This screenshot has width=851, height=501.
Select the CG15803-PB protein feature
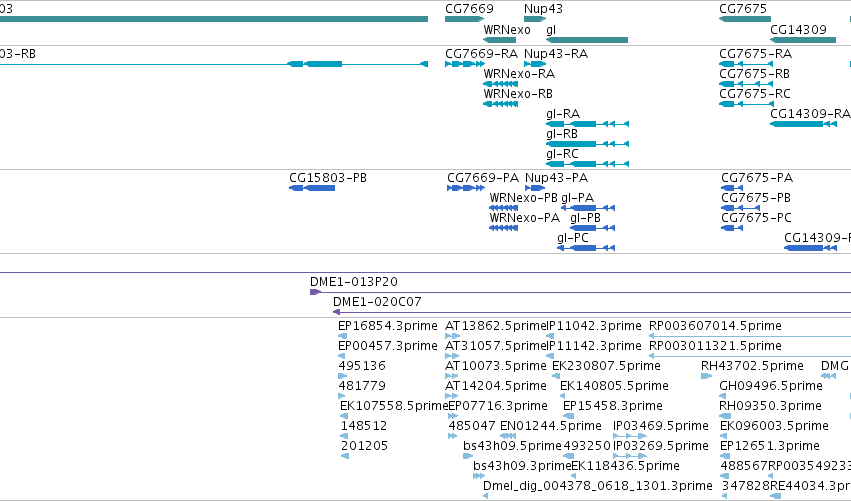(x=312, y=188)
